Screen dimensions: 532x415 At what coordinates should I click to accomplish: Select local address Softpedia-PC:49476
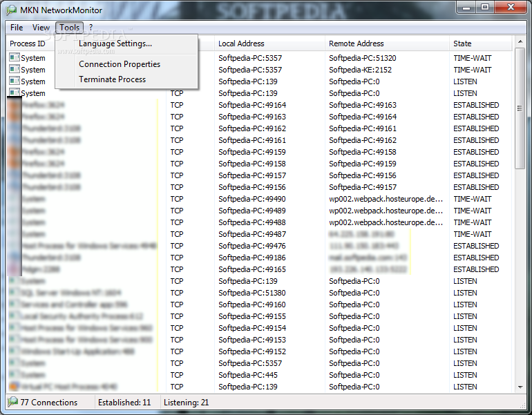coord(252,246)
